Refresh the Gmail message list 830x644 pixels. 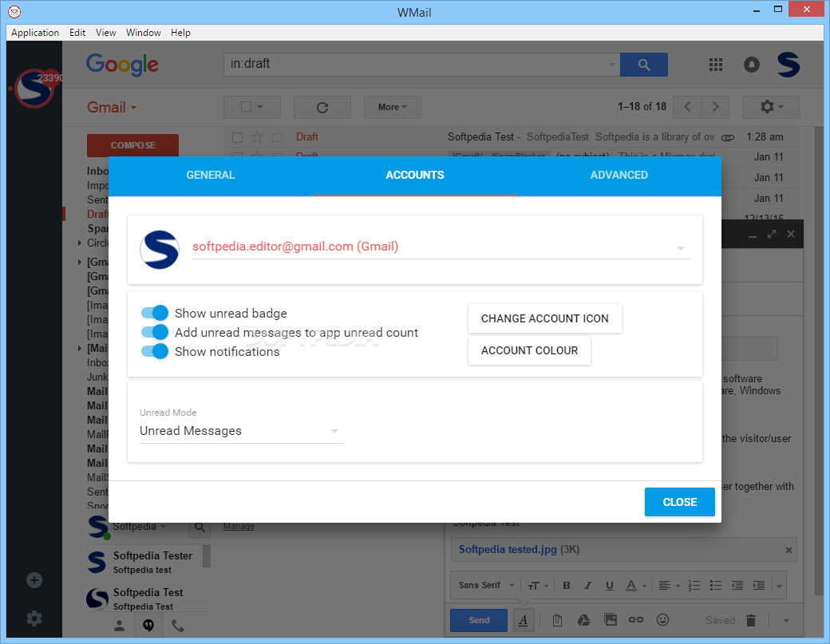tap(322, 108)
